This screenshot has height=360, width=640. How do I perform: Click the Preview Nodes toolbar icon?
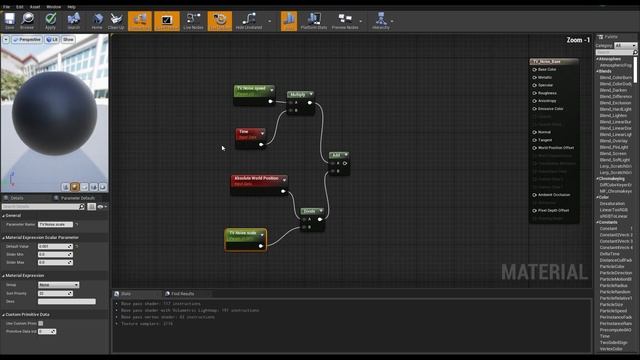(345, 20)
